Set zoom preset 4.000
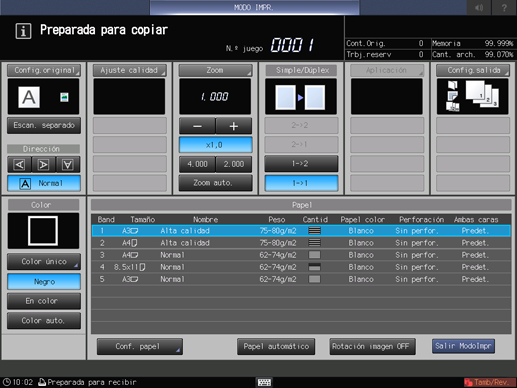Screen dimensions: 517x388 (197, 164)
